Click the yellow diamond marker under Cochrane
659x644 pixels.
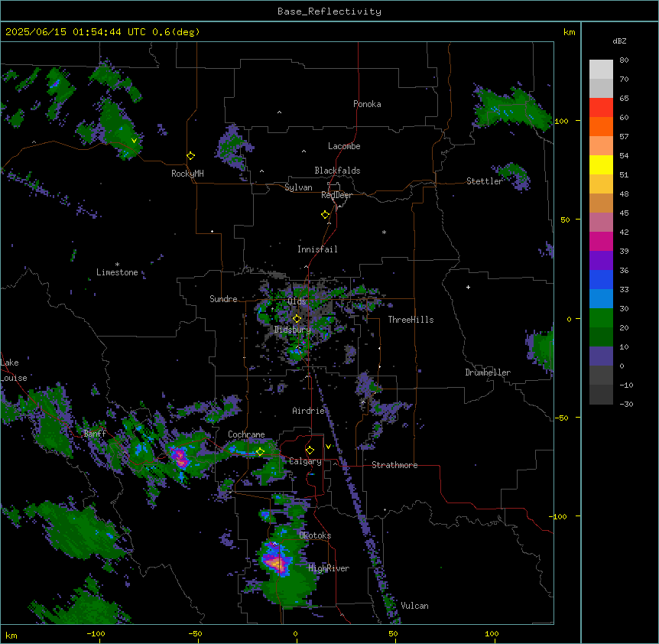point(260,452)
